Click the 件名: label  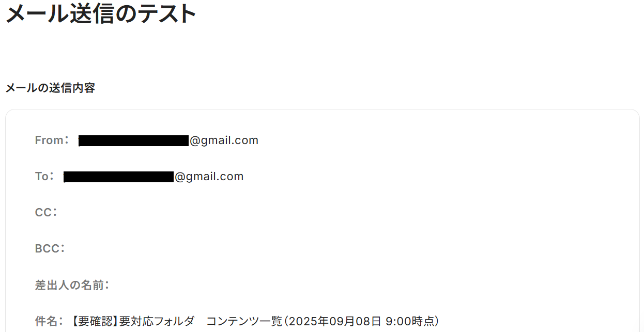point(50,321)
